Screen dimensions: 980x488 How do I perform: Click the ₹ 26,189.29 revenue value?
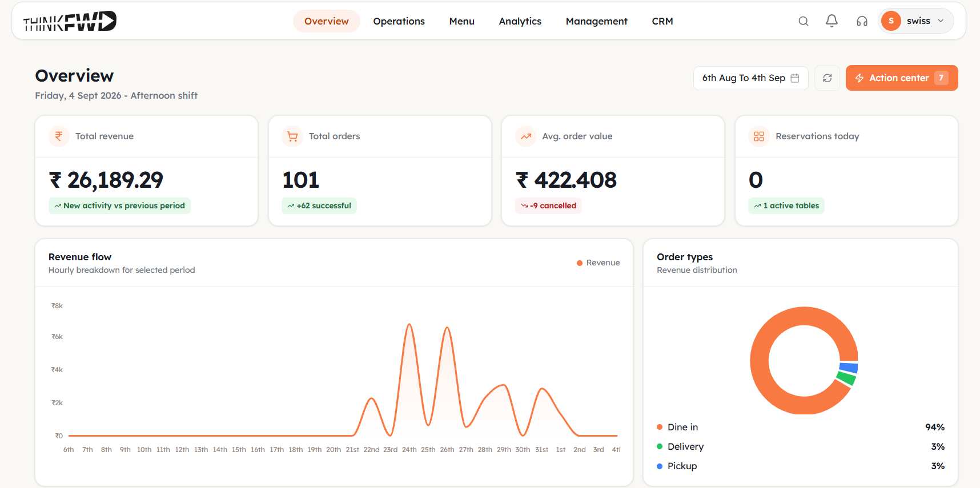click(106, 180)
